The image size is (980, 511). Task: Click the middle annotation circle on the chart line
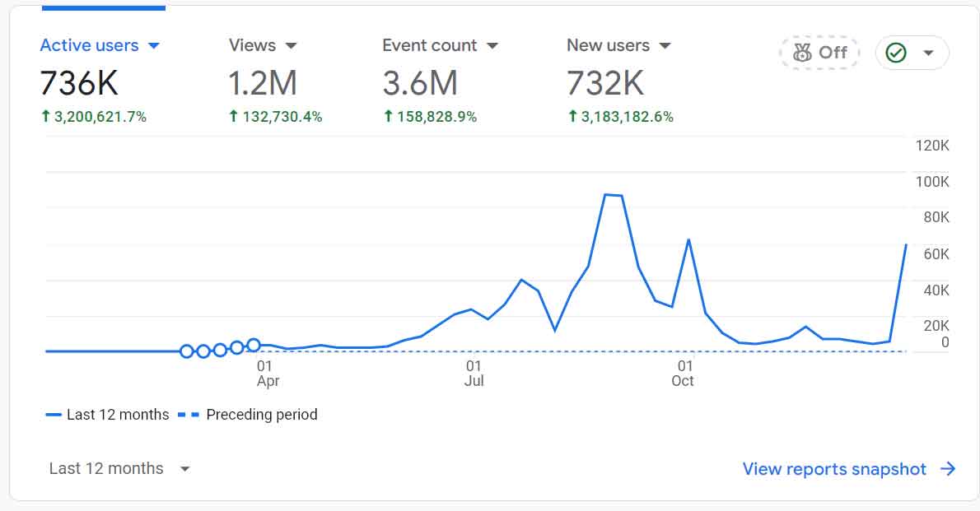click(x=220, y=350)
